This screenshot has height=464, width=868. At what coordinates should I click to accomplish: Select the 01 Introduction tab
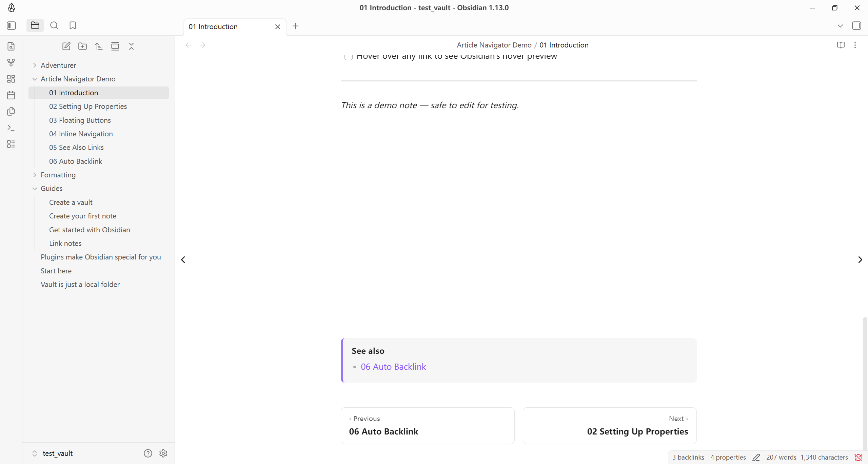click(235, 27)
